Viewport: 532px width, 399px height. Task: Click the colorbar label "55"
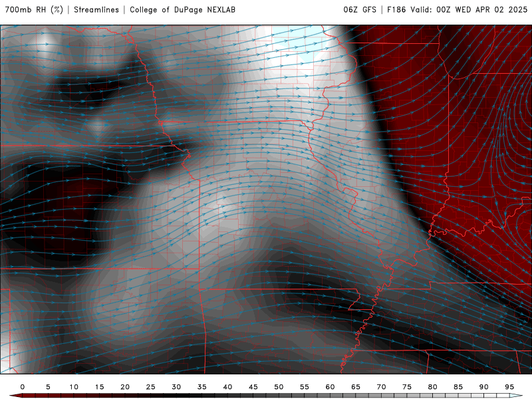pyautogui.click(x=305, y=387)
